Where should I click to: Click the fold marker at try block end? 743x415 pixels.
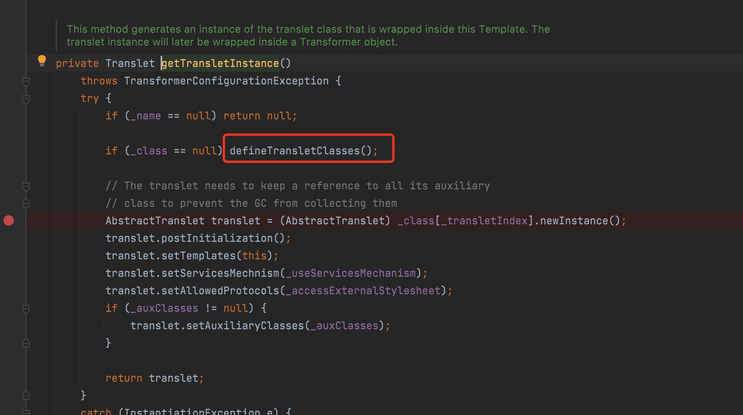point(26,395)
